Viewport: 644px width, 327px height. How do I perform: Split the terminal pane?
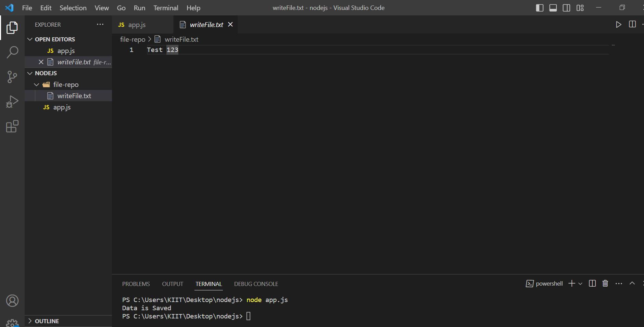point(592,284)
